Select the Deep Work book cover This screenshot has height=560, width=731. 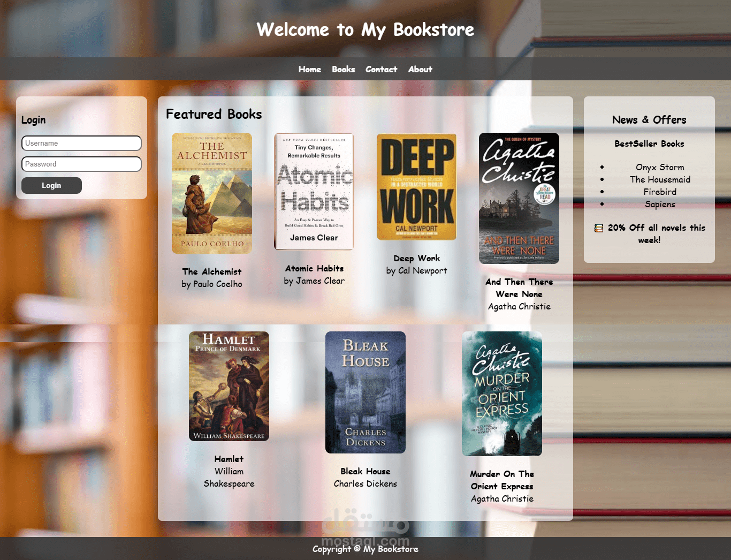point(417,187)
